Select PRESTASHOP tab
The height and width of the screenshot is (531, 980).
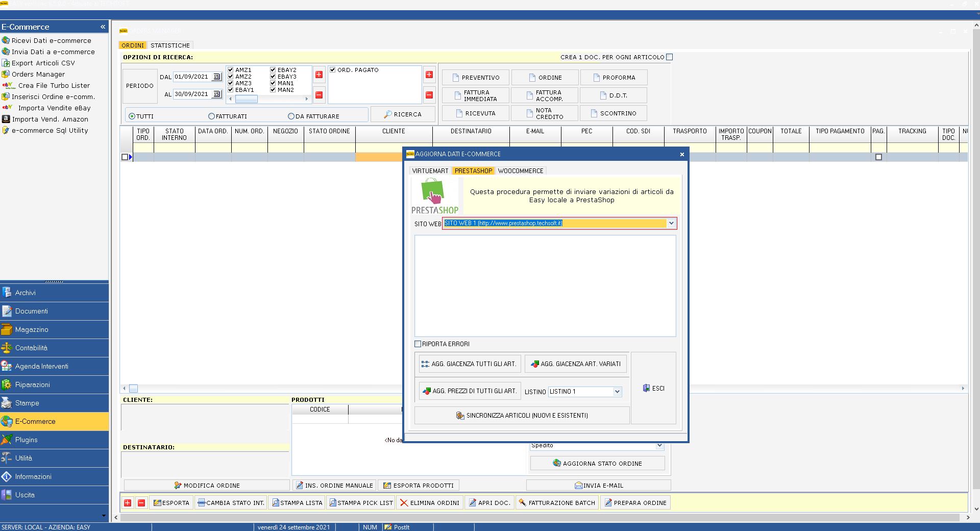tap(473, 171)
